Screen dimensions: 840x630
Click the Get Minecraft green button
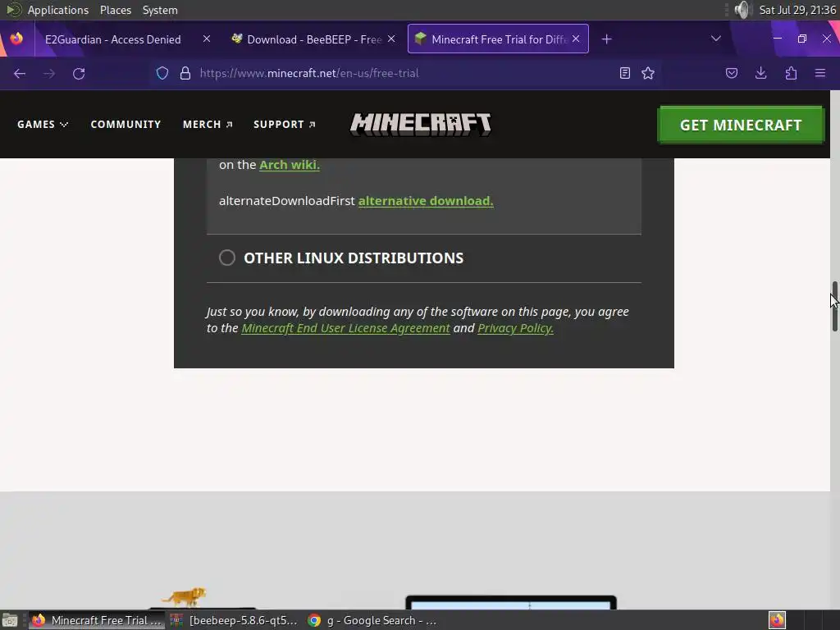click(x=741, y=125)
